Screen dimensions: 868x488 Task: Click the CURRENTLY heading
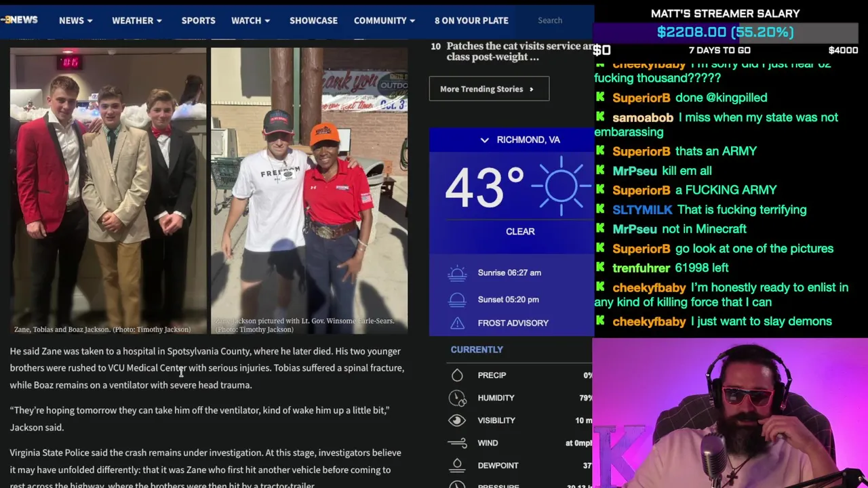477,350
